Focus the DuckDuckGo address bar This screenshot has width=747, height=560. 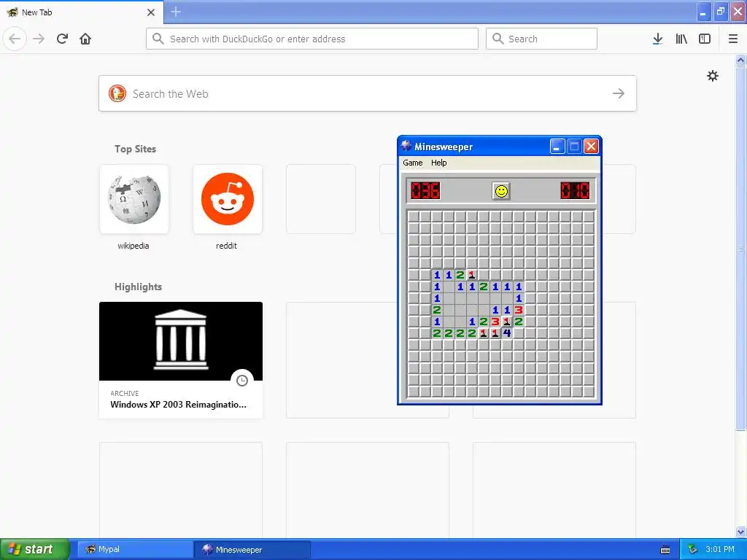pos(312,39)
